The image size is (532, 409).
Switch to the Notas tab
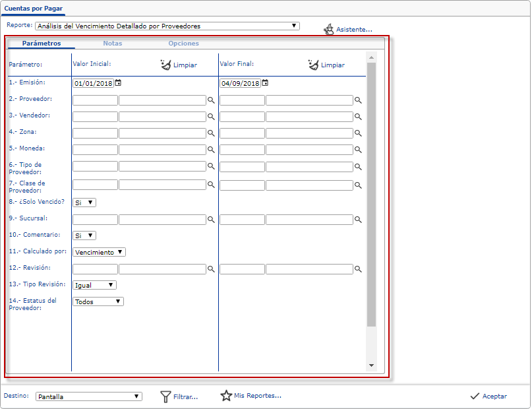point(112,44)
